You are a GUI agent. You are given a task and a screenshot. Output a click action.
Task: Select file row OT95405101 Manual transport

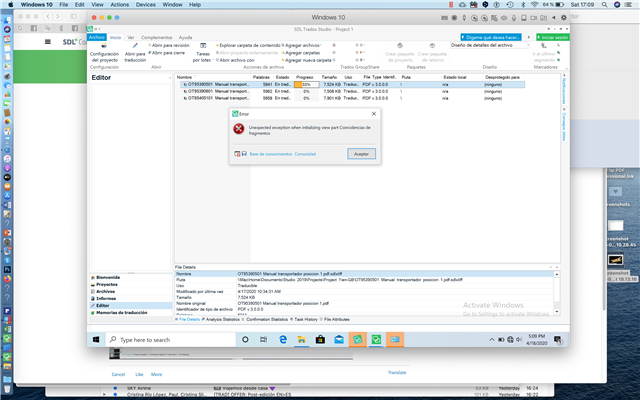(352, 98)
